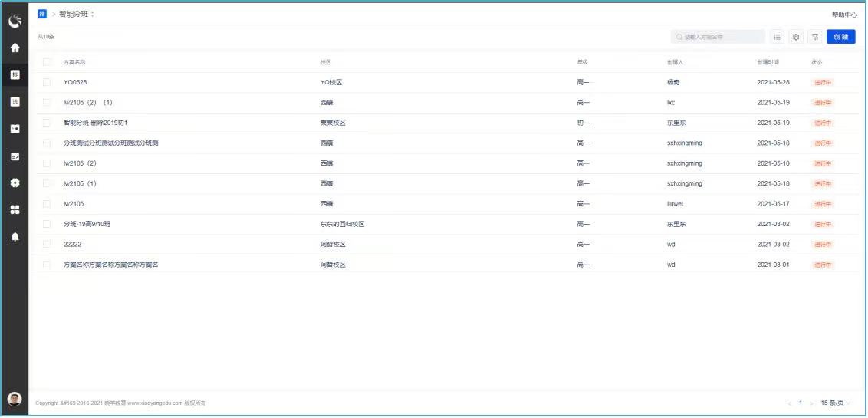
Task: Open the 帮助中心 help center link
Action: point(844,15)
